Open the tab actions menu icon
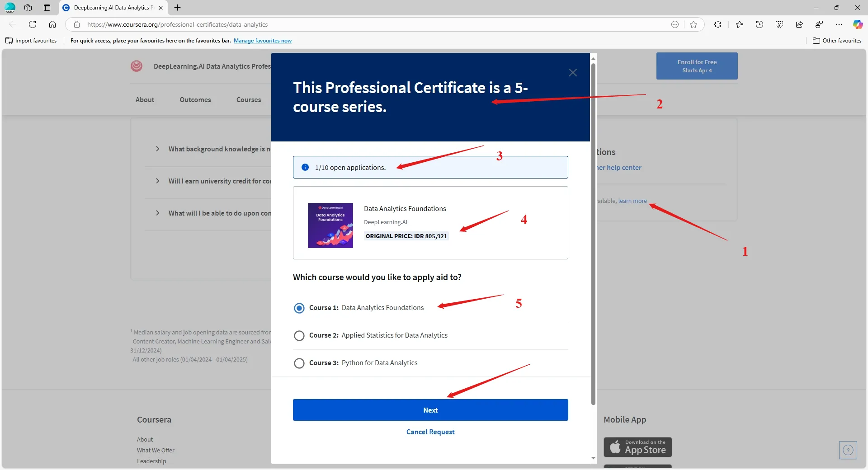The image size is (868, 470). 47,8
